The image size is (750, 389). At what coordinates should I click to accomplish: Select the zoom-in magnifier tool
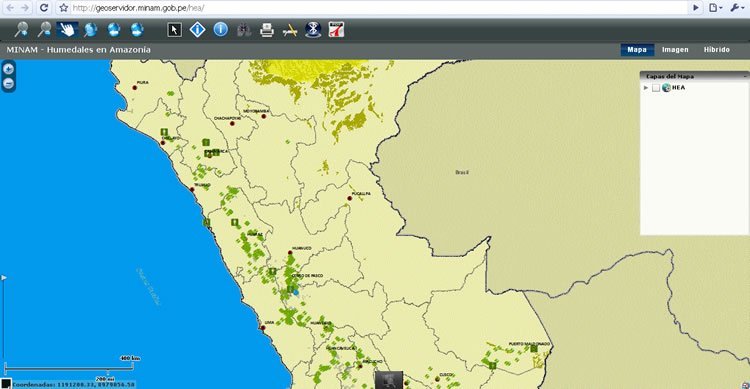21,30
